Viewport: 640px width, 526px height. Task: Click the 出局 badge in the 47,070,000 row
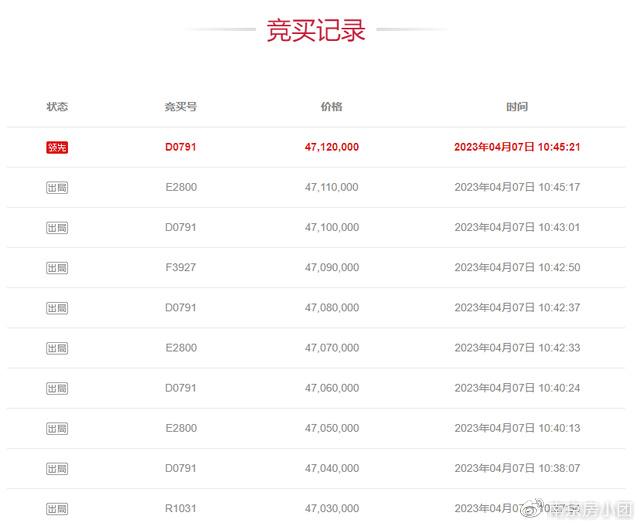click(x=57, y=348)
